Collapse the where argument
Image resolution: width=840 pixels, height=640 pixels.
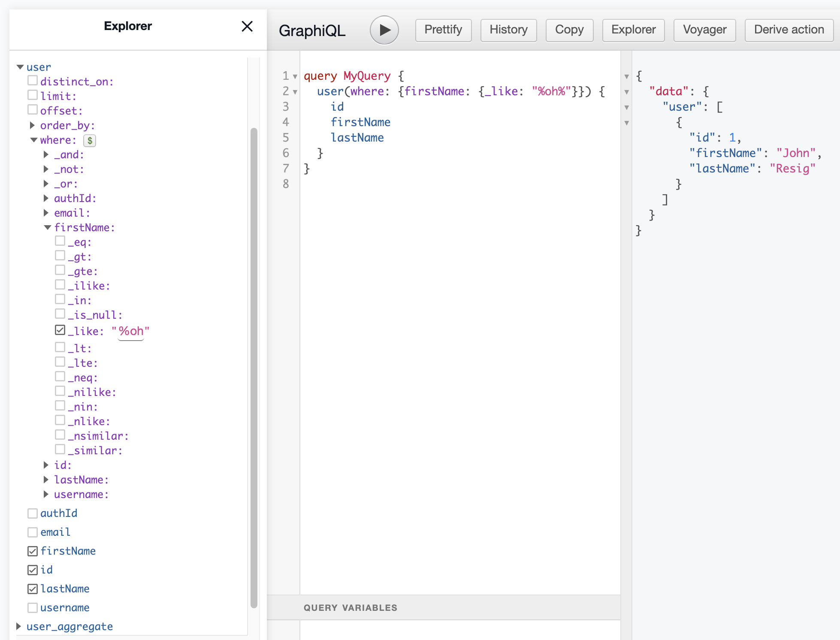click(x=33, y=140)
